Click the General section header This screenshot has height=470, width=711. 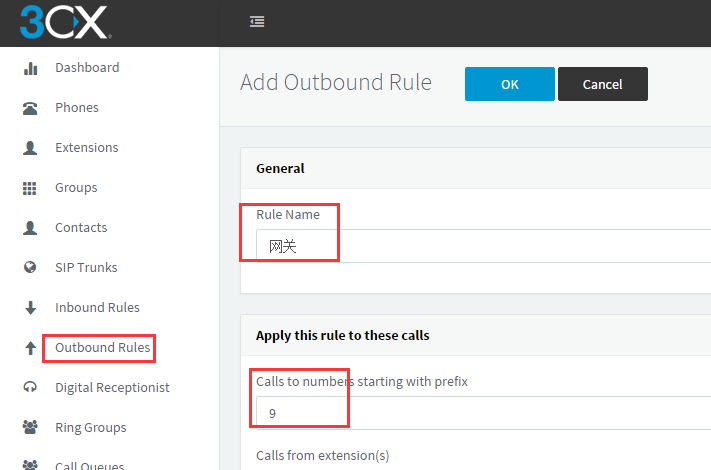pos(280,169)
